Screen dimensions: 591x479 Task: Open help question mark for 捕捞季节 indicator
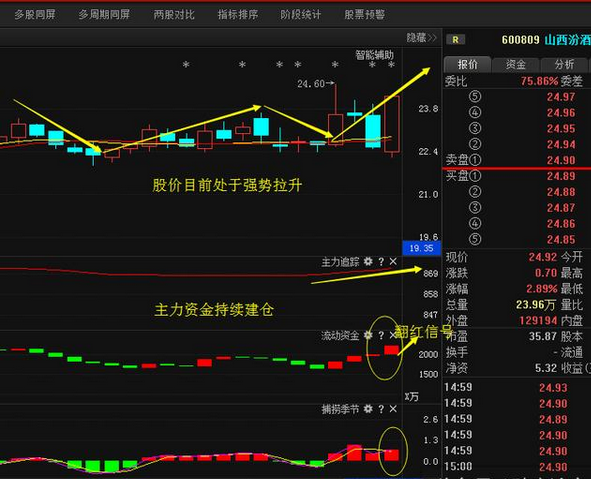tap(381, 409)
